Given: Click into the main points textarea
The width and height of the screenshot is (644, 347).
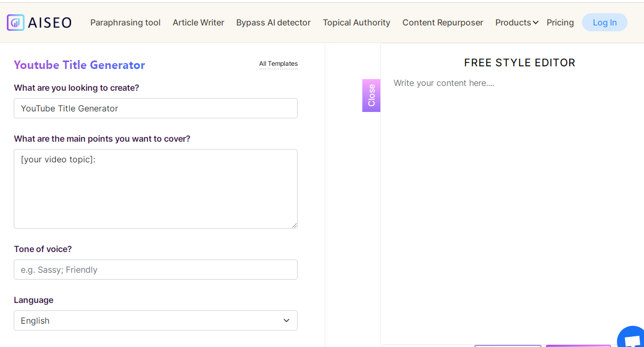Looking at the screenshot, I should coord(155,189).
